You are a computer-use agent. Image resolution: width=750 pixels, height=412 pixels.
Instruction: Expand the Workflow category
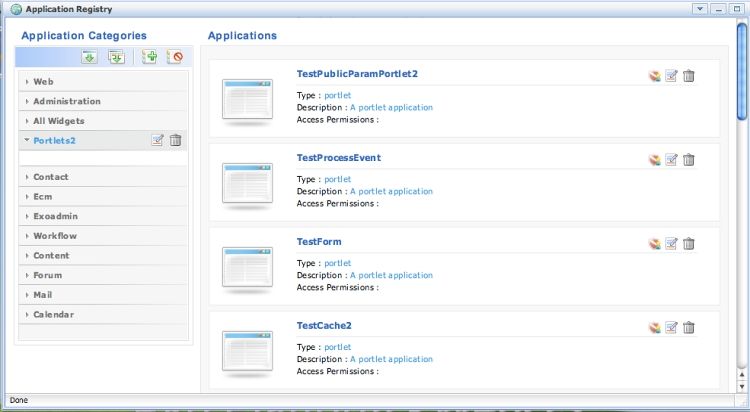tap(103, 235)
